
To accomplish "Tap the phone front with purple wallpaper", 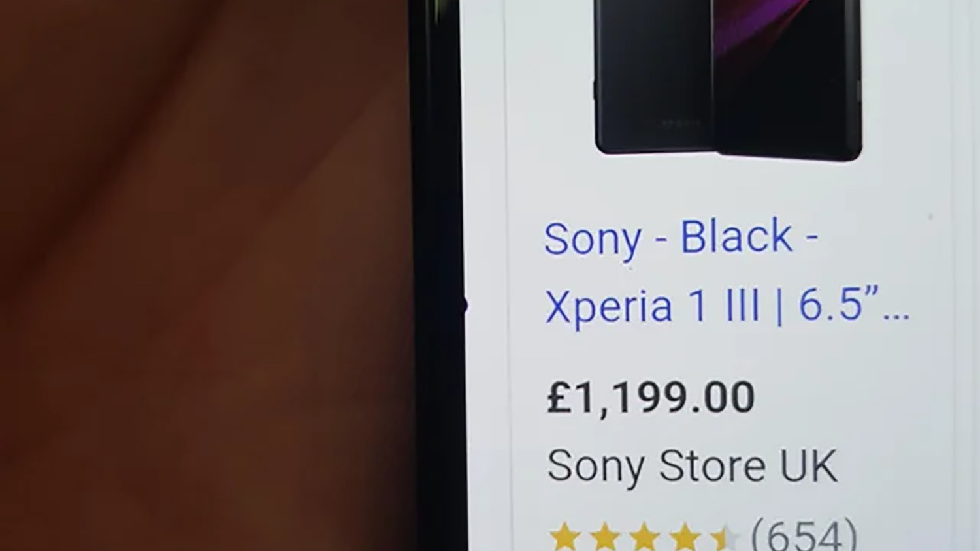I will point(789,80).
